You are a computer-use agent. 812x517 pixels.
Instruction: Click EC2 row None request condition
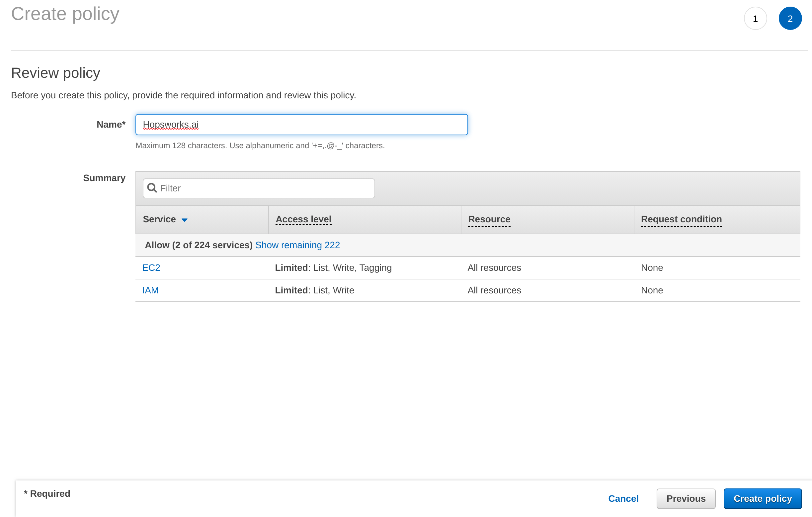[651, 267]
